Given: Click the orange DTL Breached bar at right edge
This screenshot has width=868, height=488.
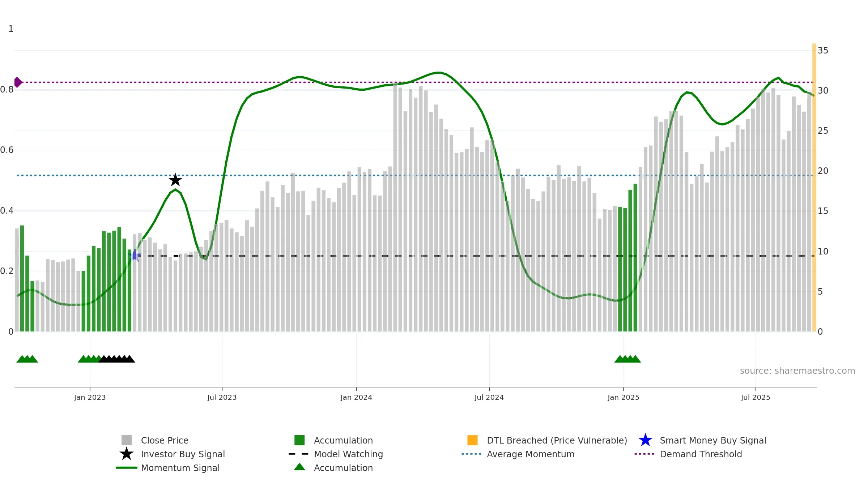Looking at the screenshot, I should [814, 187].
